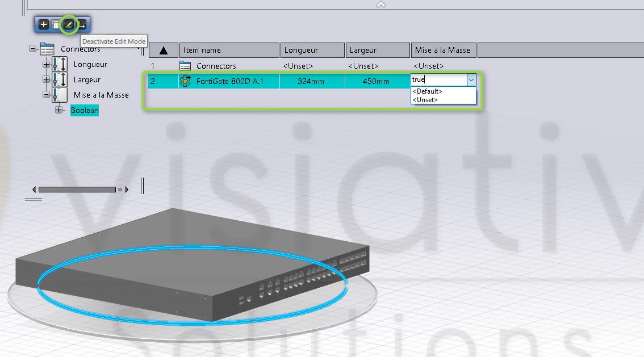
Task: Click the scrollbar left arrow
Action: click(34, 190)
